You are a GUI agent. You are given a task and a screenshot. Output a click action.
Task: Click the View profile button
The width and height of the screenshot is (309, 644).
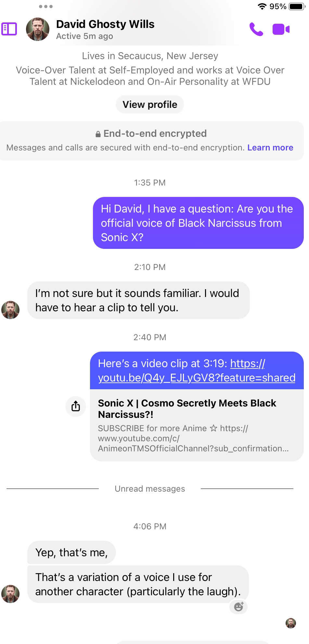click(x=150, y=104)
